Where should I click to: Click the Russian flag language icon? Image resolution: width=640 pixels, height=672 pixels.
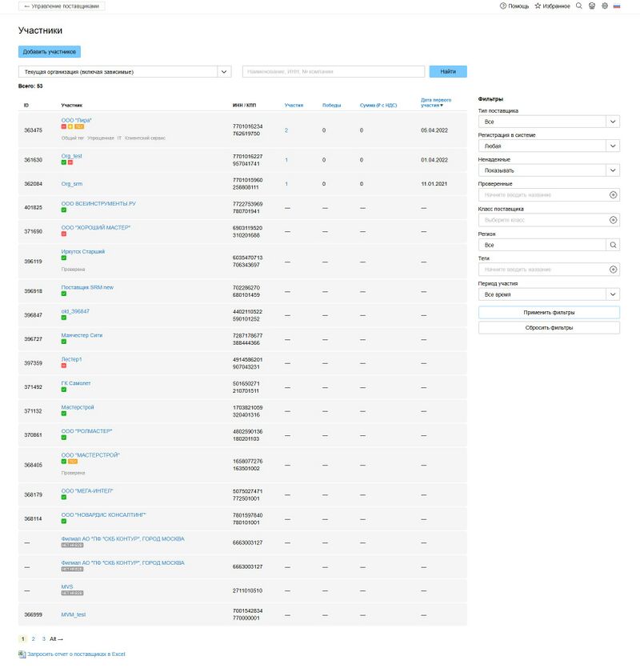[x=617, y=6]
